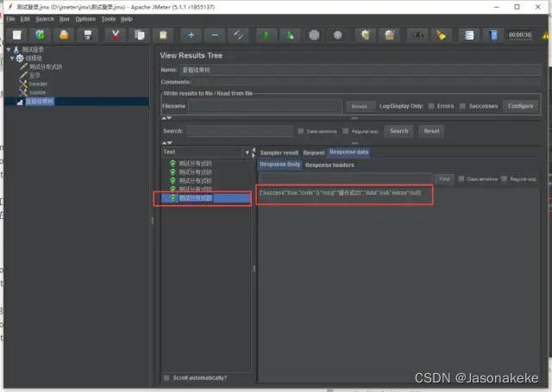Select the 查看结果树 listener in test tree
This screenshot has width=552, height=392.
coord(40,102)
